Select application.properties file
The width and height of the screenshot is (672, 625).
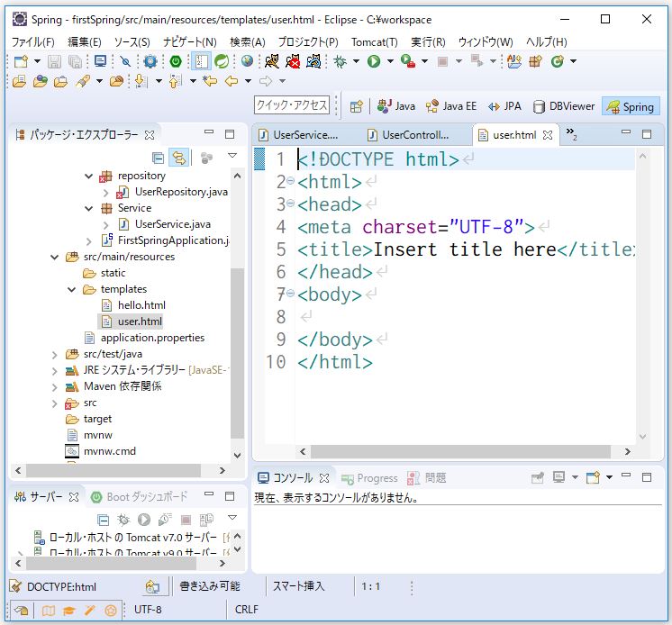[x=152, y=338]
